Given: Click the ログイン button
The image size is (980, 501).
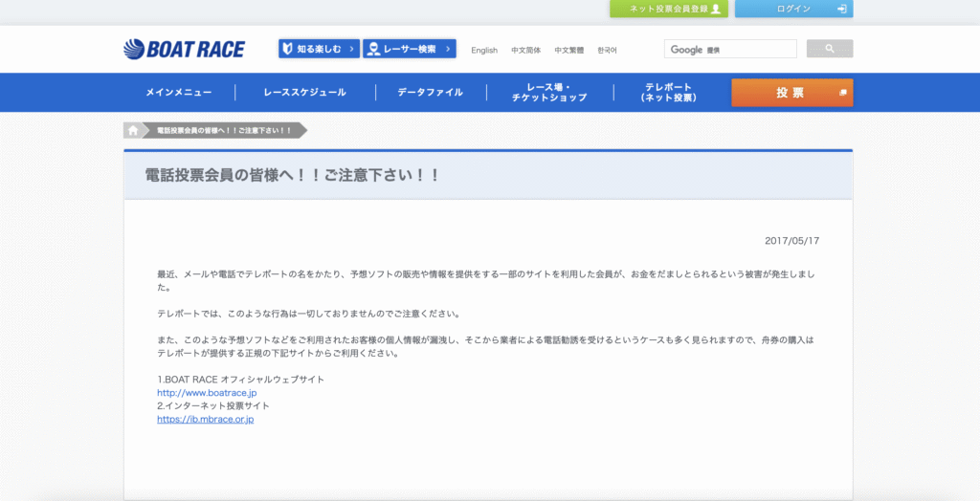Looking at the screenshot, I should point(793,9).
